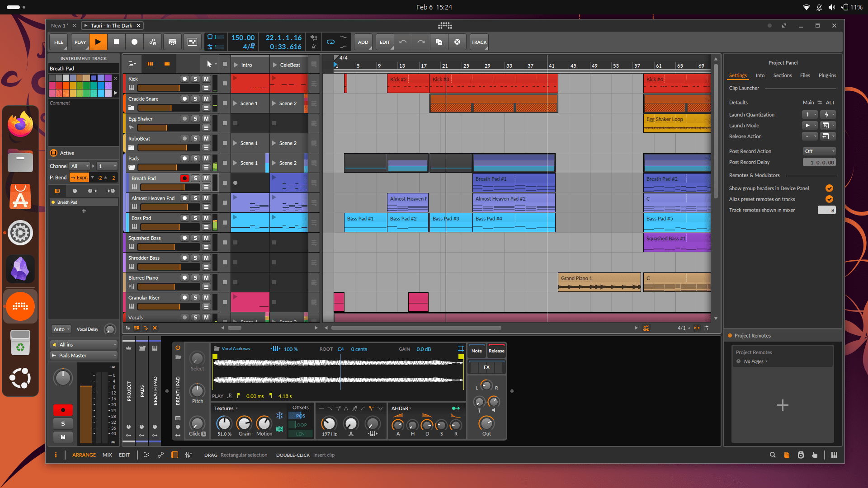The image size is (868, 488).
Task: Click the tempo field showing 150.00
Action: (242, 38)
